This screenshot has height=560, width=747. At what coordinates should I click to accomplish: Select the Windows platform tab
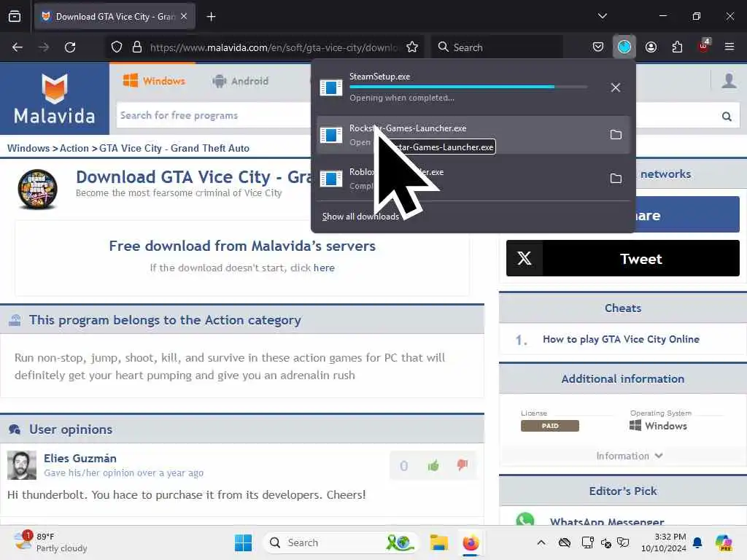click(x=154, y=81)
